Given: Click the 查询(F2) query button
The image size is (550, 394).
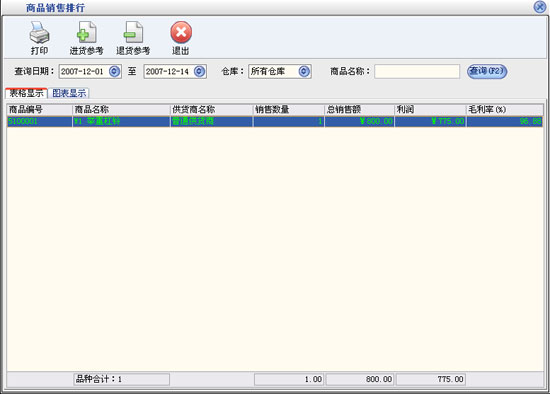Looking at the screenshot, I should coord(487,71).
